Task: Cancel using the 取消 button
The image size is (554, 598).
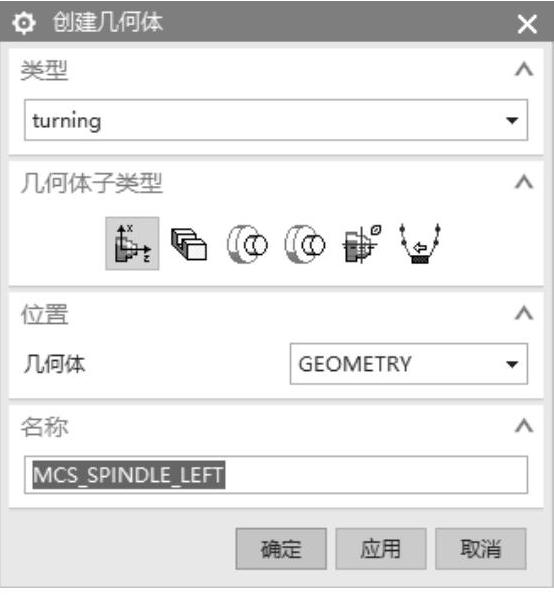Action: click(x=481, y=549)
